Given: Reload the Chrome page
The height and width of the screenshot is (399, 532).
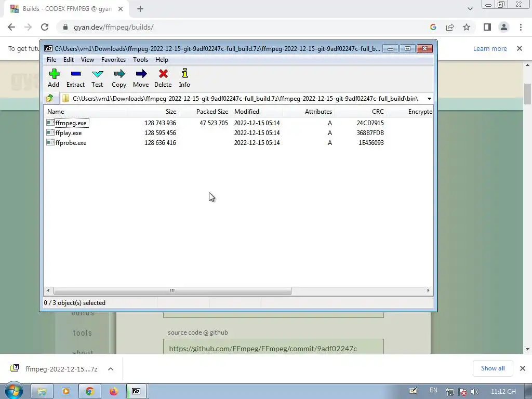Looking at the screenshot, I should coord(45,27).
